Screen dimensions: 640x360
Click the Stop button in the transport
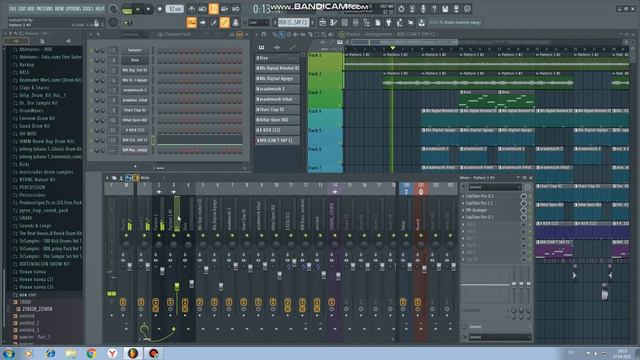point(148,9)
